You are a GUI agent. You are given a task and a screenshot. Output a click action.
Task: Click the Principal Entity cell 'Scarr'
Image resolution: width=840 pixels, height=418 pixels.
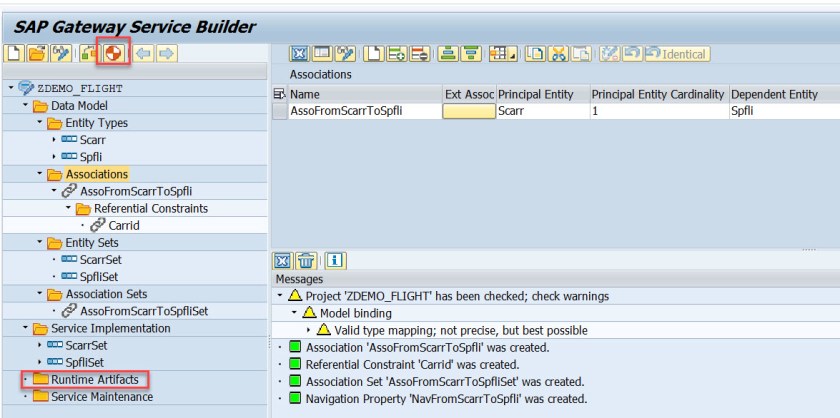click(x=543, y=111)
